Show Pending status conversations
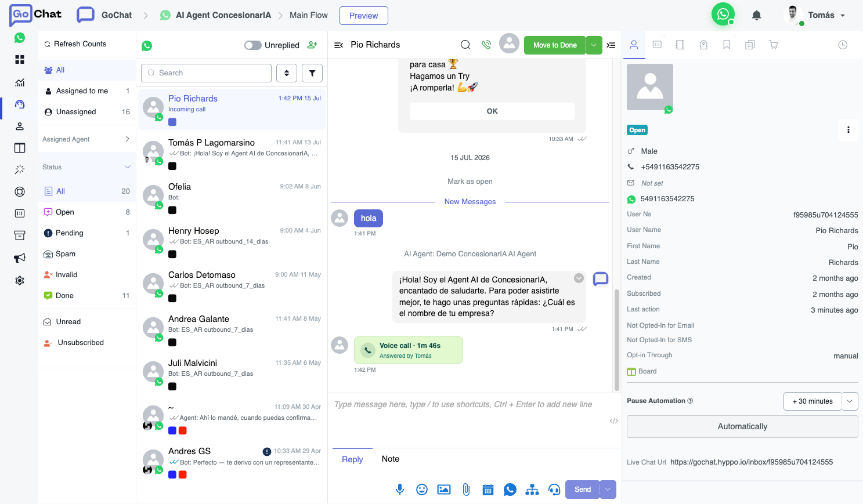The width and height of the screenshot is (863, 504). coord(86,233)
